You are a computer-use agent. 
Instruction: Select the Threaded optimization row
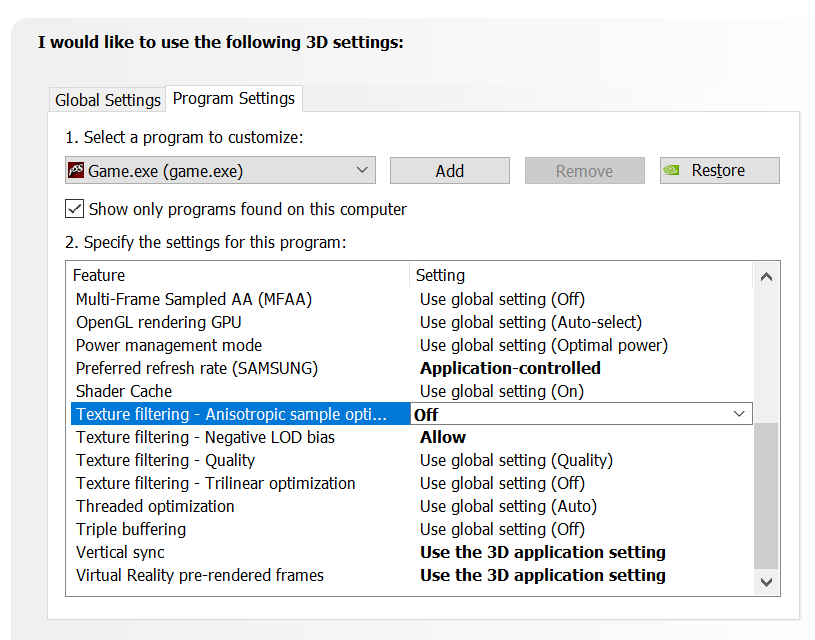pyautogui.click(x=155, y=506)
